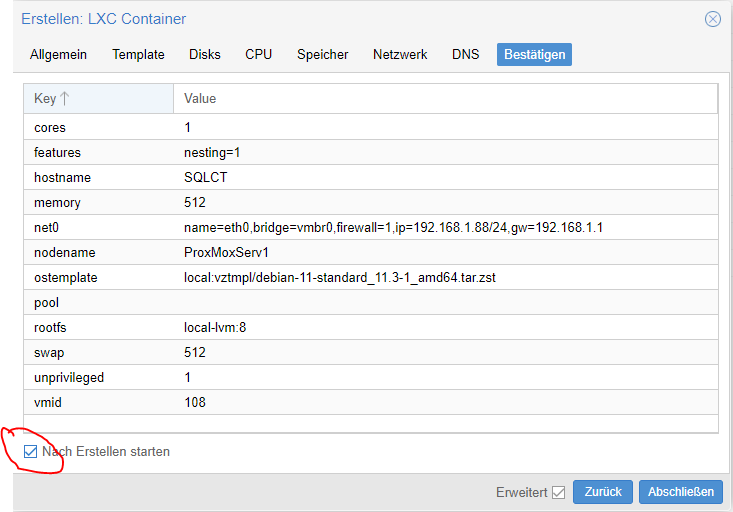Toggle the Erweitert checkbox
The image size is (733, 512).
(558, 492)
